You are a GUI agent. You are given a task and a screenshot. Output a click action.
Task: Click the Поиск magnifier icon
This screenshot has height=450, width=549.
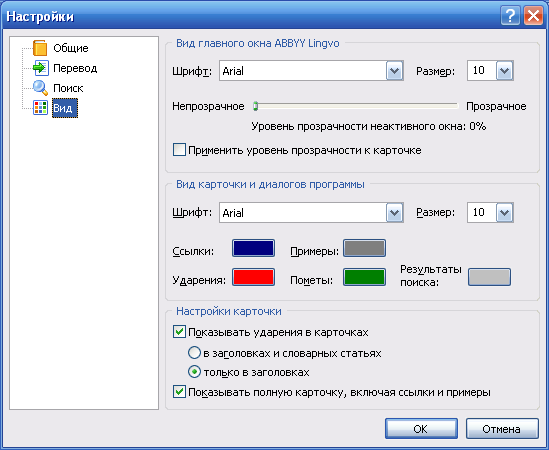40,88
